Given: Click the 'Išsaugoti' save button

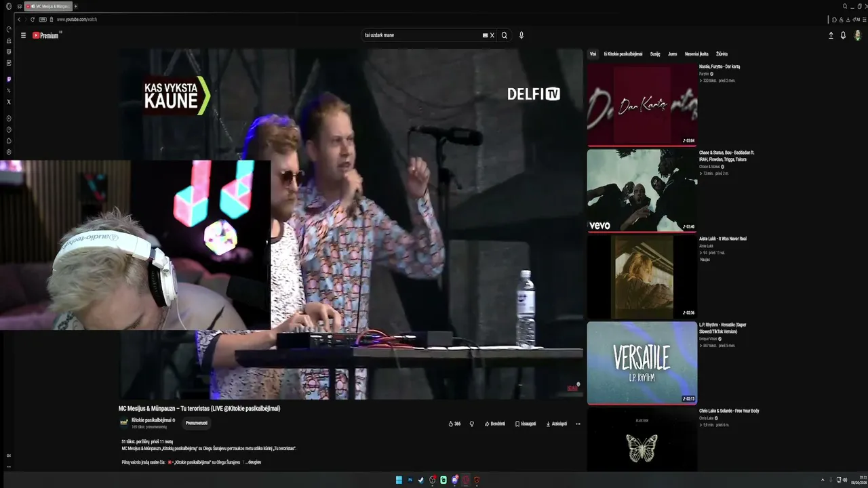Looking at the screenshot, I should (x=526, y=424).
